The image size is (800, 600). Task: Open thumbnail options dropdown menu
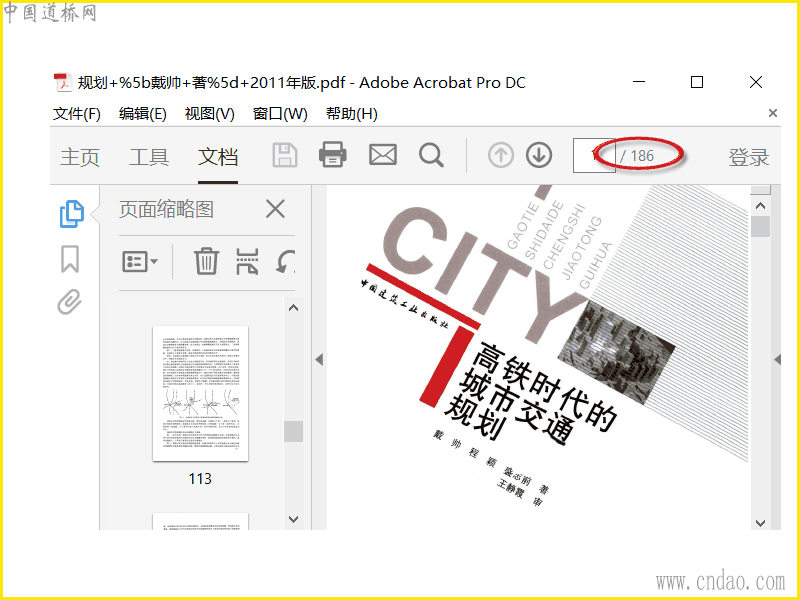pyautogui.click(x=139, y=262)
